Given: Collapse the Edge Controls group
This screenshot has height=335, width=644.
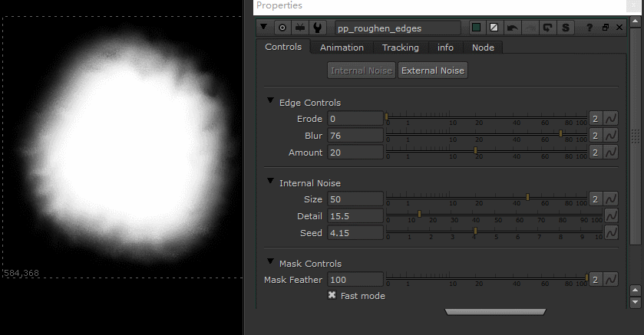Looking at the screenshot, I should pyautogui.click(x=270, y=100).
